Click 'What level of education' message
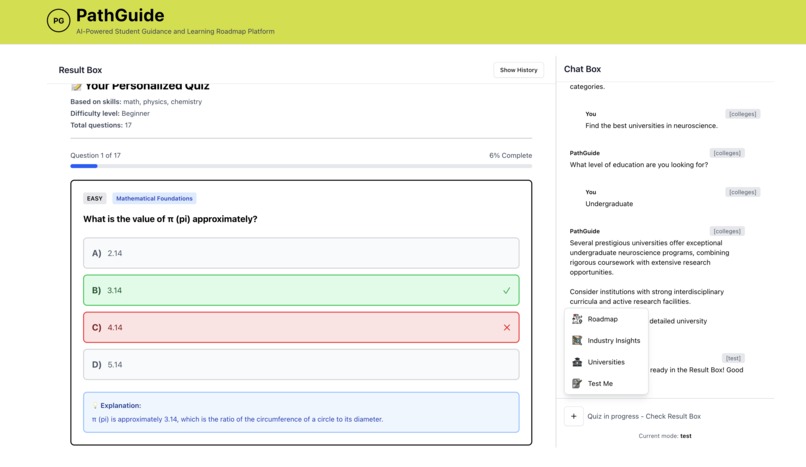 (x=638, y=164)
